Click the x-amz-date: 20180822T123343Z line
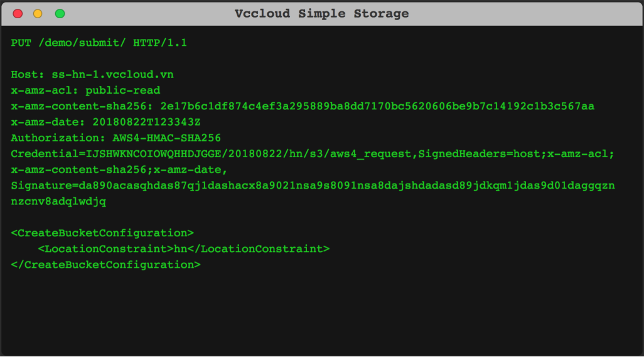 (x=105, y=122)
